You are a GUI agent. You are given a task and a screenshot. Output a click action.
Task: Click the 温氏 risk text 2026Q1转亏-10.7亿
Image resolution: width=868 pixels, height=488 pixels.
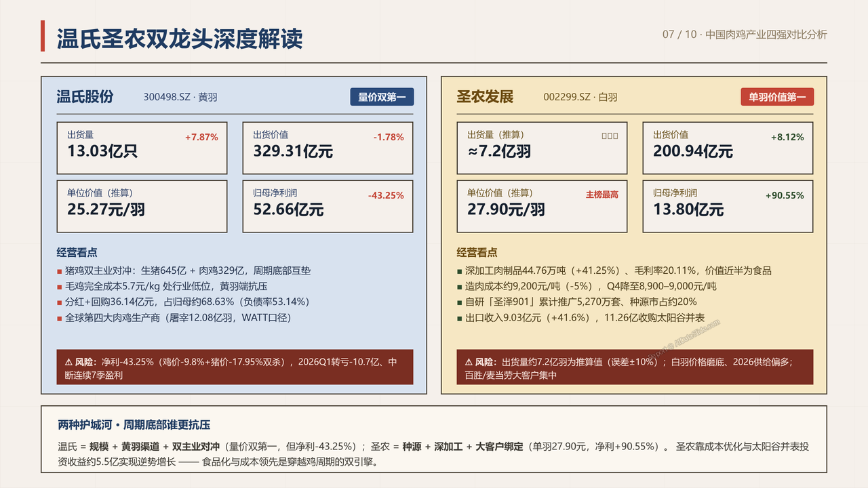pyautogui.click(x=339, y=362)
